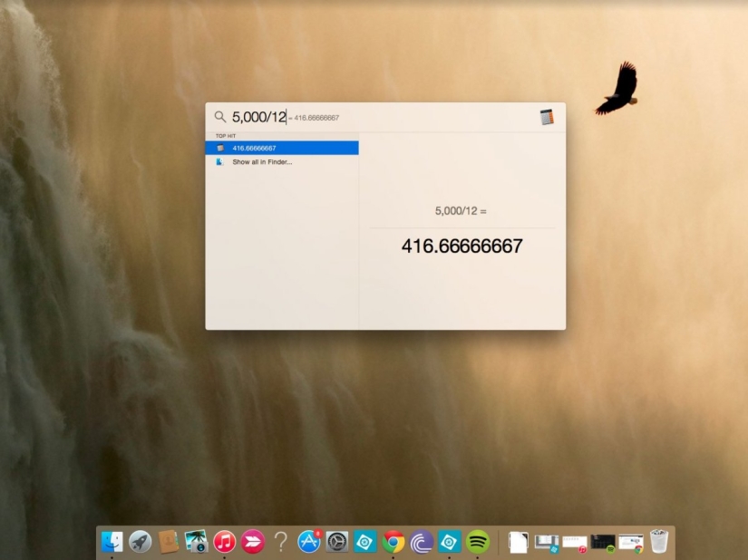Open Spotify from the Dock
748x560 pixels.
(476, 542)
